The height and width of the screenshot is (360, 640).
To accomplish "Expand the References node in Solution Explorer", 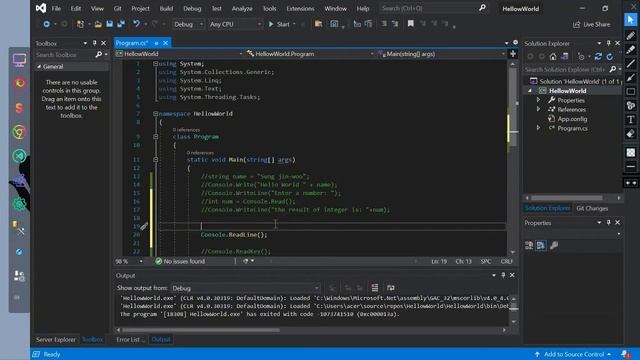I will [x=538, y=109].
